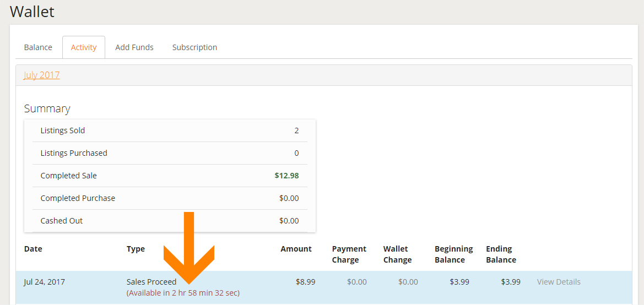Click the Listings Sold summary row

click(x=170, y=130)
